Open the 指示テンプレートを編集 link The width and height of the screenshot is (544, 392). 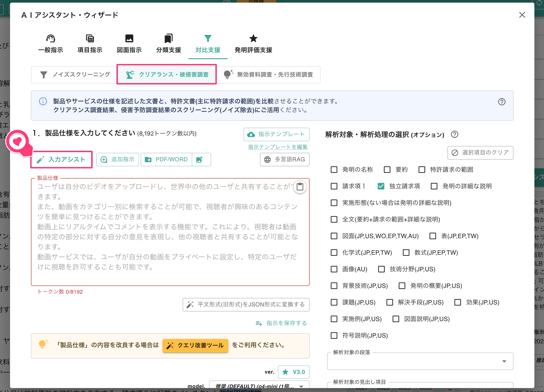coord(277,147)
